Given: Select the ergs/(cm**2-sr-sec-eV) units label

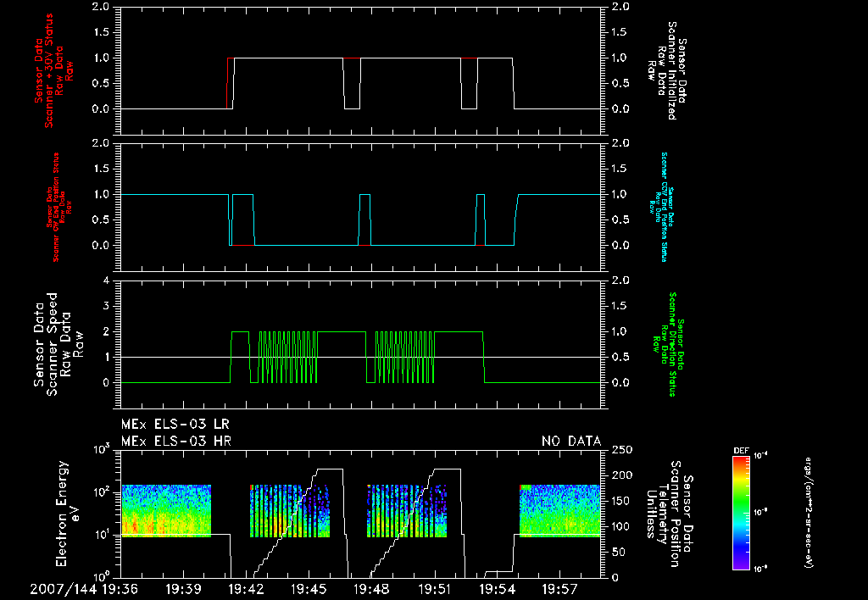Looking at the screenshot, I should (x=808, y=512).
